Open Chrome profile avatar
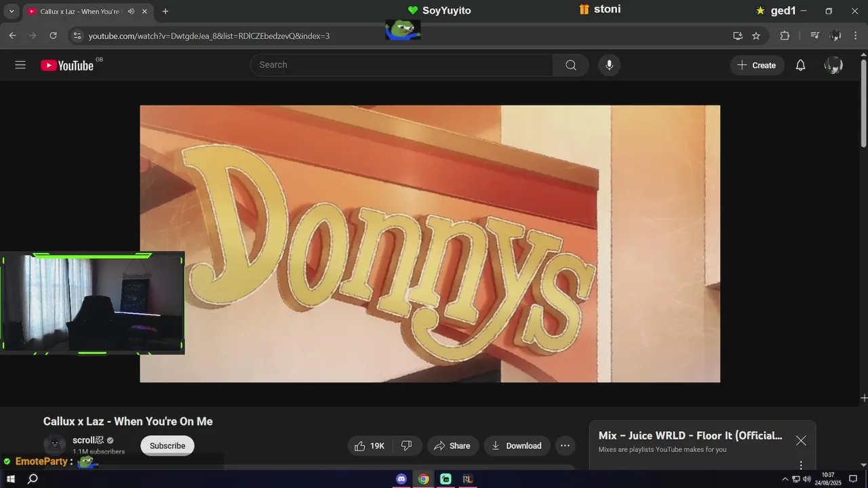 835,35
